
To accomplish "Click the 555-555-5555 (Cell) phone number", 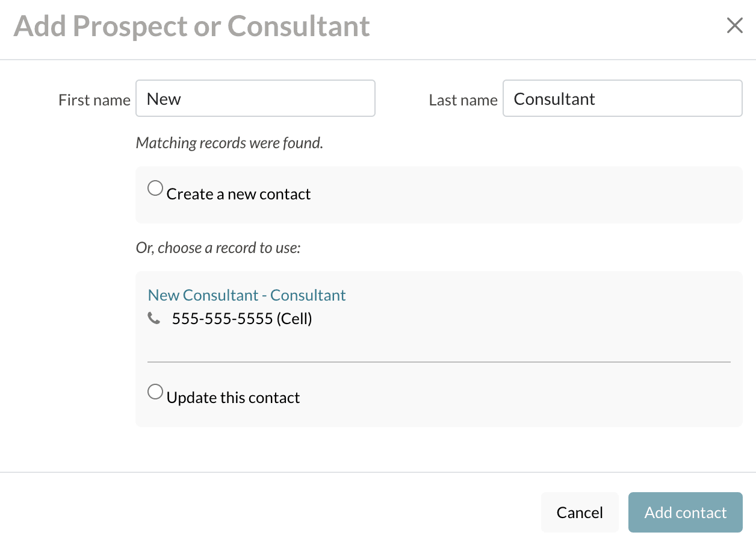I will pyautogui.click(x=242, y=319).
